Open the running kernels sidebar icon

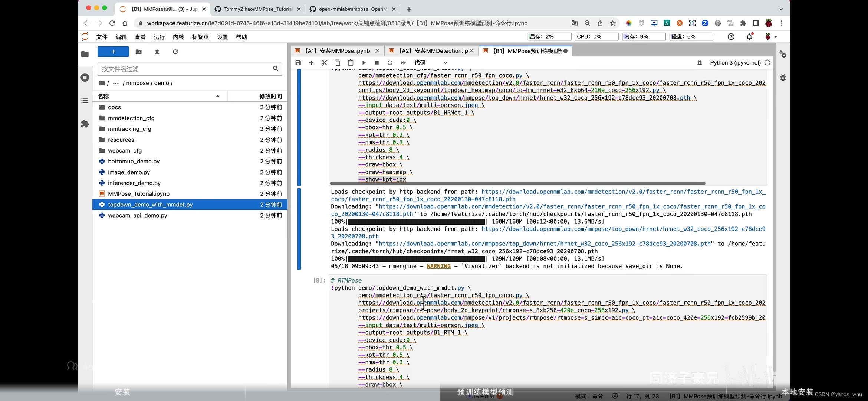point(85,77)
